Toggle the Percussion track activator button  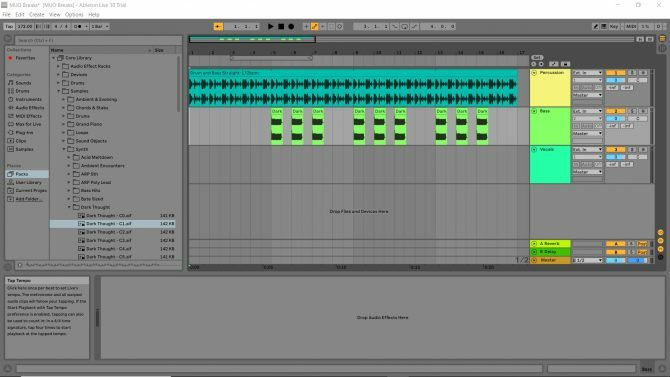tap(615, 73)
